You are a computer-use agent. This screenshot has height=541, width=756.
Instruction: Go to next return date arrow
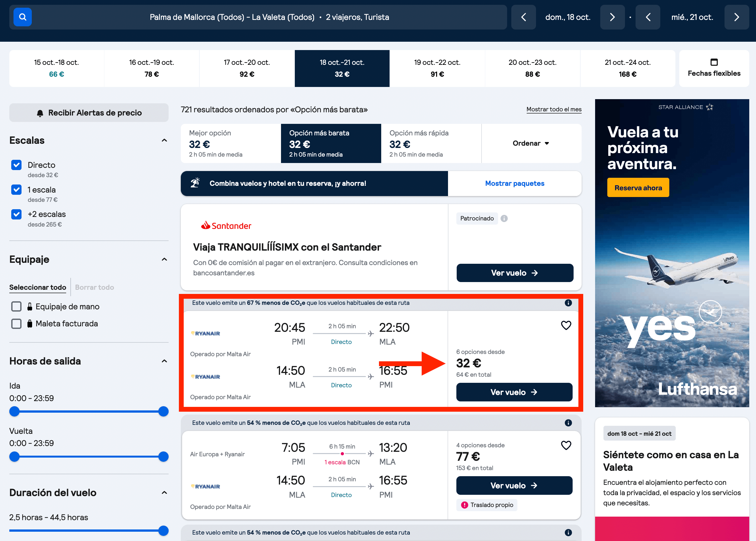pos(737,17)
